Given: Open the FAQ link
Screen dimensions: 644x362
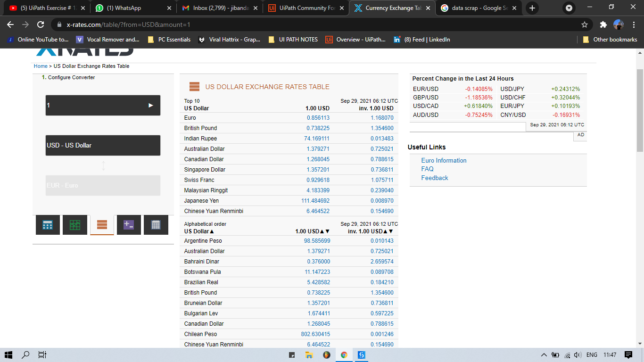Looking at the screenshot, I should [x=428, y=169].
